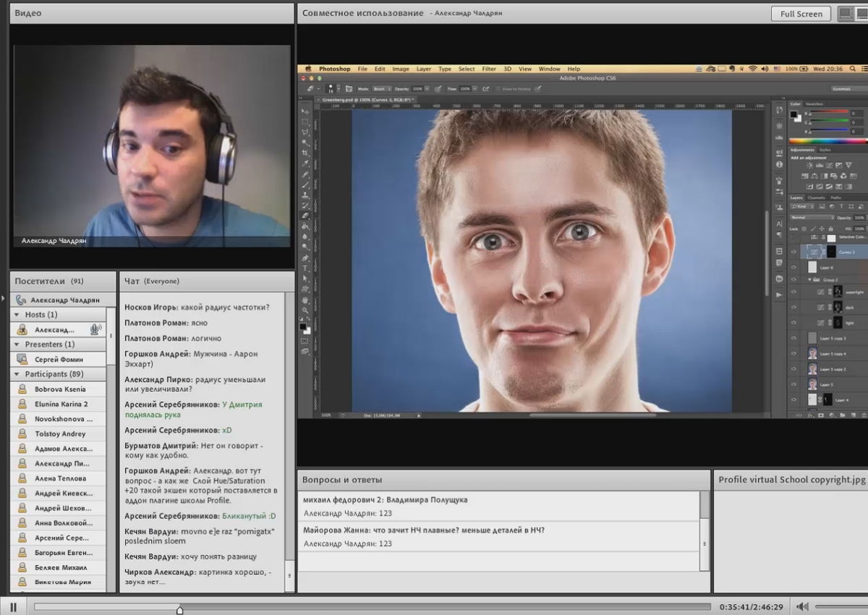Pause the recording playback
The width and height of the screenshot is (868, 615).
tap(14, 606)
